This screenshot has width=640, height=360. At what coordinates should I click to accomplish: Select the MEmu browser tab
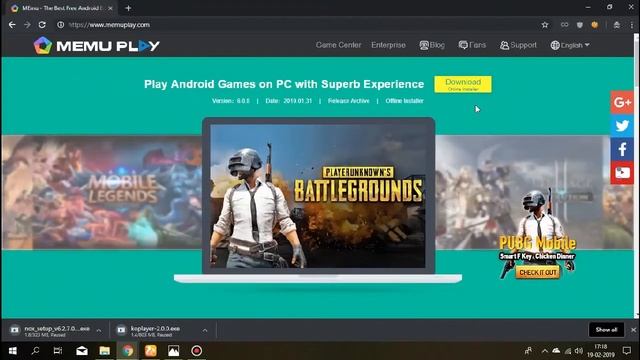click(x=61, y=8)
